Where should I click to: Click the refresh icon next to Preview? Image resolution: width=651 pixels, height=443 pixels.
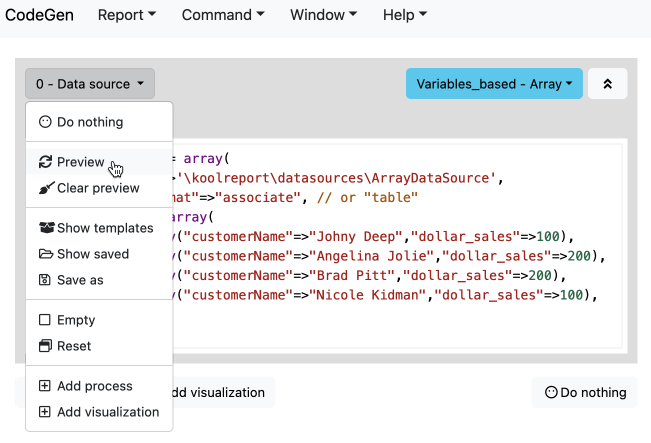pos(45,162)
